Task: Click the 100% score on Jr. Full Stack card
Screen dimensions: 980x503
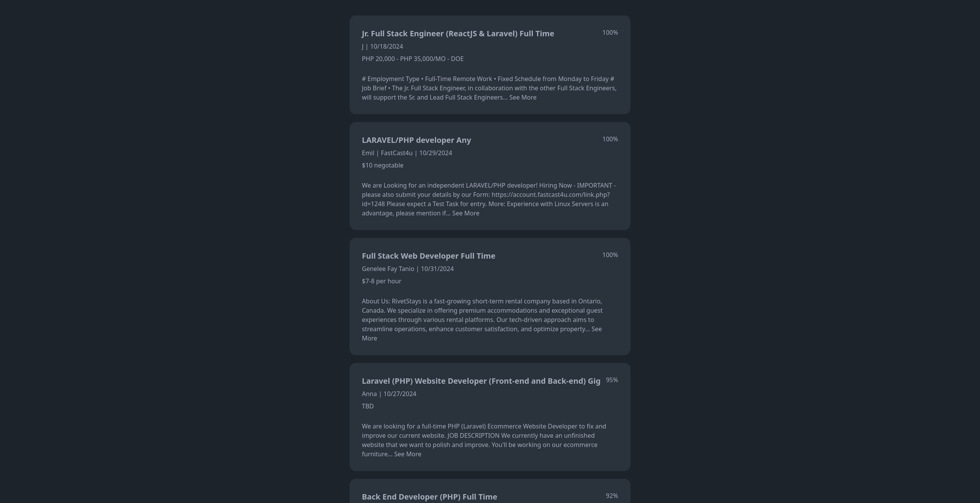Action: [610, 32]
